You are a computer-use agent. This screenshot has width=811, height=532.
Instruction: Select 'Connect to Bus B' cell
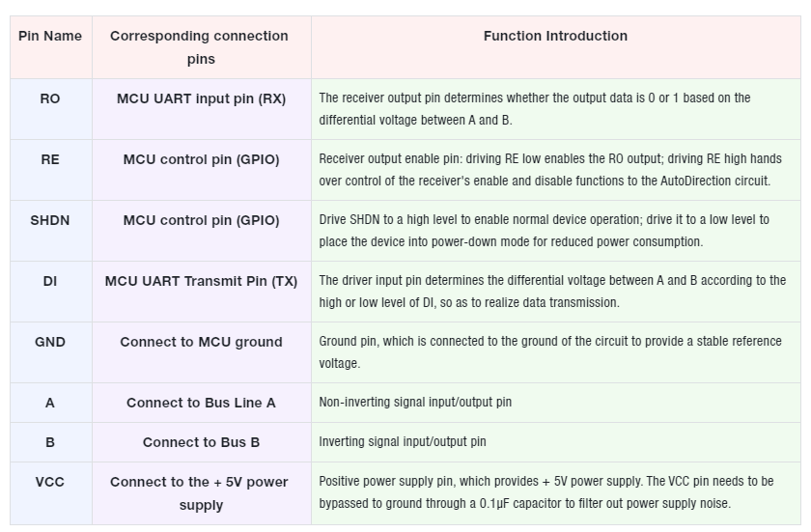(x=202, y=442)
